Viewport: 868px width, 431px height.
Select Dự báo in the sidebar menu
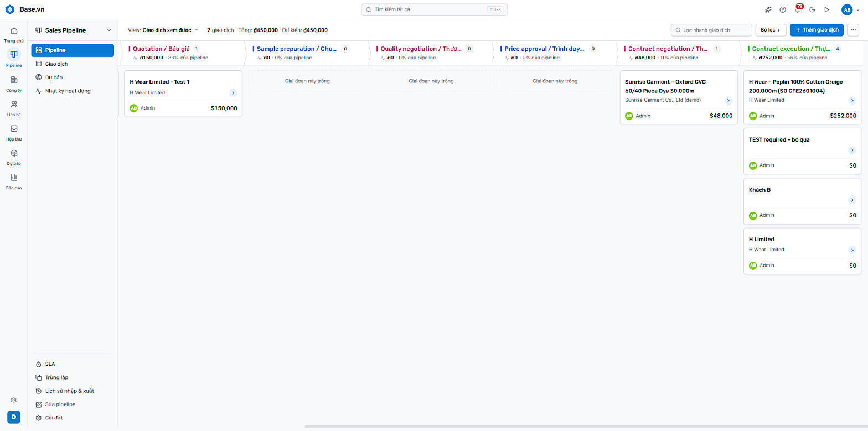[73, 77]
